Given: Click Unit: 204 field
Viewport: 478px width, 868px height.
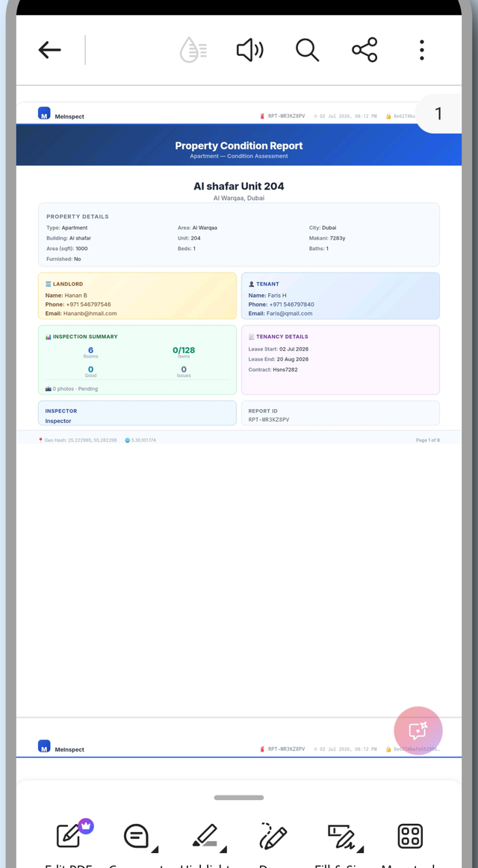Looking at the screenshot, I should [x=189, y=238].
